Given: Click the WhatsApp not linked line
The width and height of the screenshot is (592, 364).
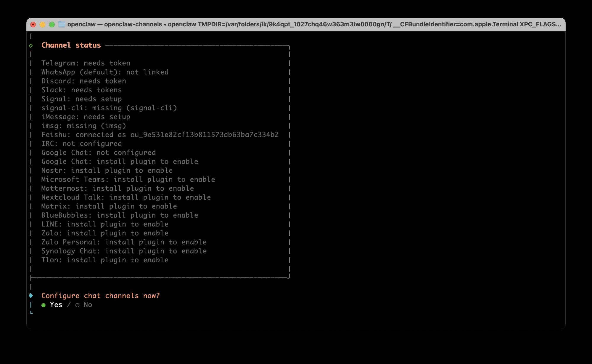Looking at the screenshot, I should [x=105, y=72].
